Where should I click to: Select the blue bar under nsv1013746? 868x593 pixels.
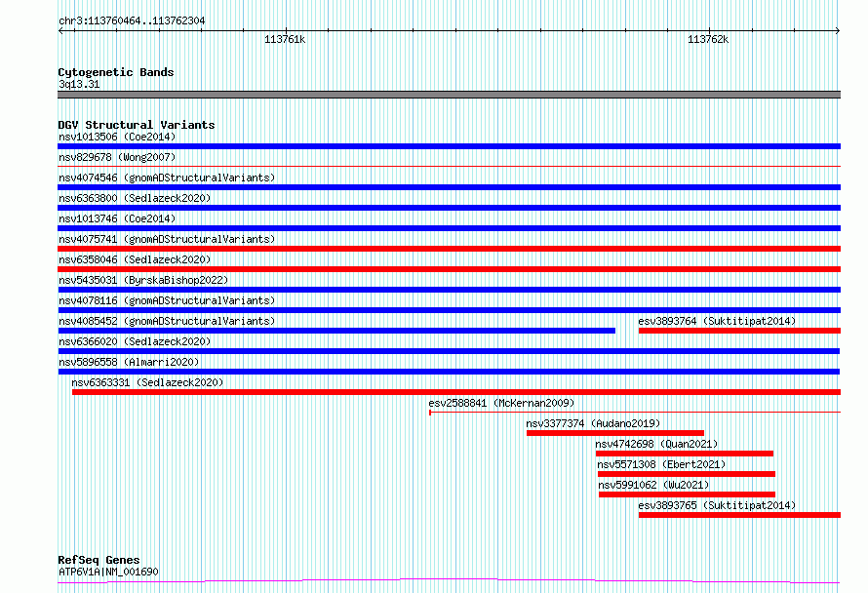point(449,228)
